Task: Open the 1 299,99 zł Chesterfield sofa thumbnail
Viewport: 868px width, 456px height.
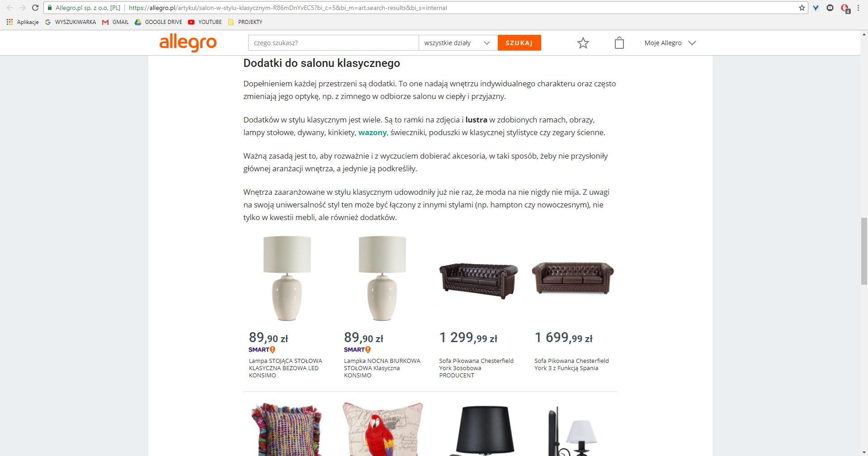Action: [x=478, y=281]
